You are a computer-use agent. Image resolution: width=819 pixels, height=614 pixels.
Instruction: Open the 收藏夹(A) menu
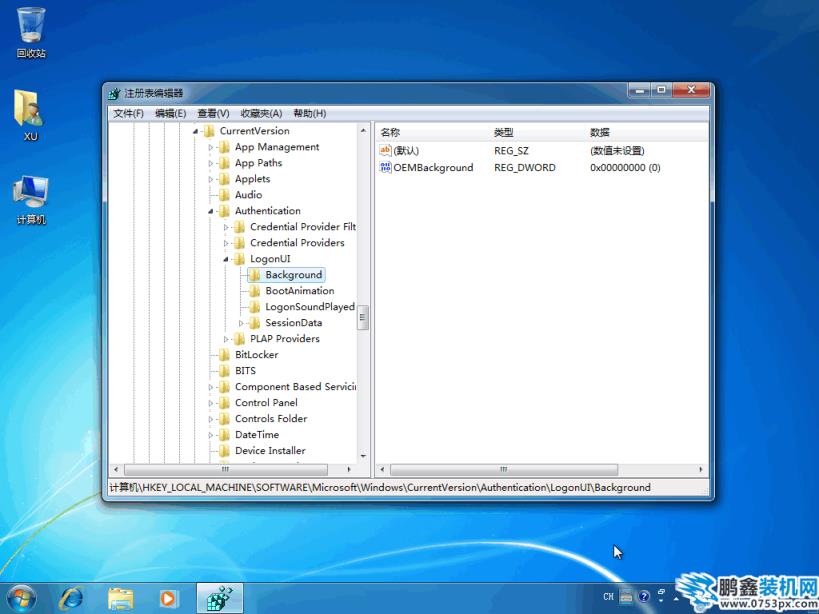pyautogui.click(x=261, y=113)
